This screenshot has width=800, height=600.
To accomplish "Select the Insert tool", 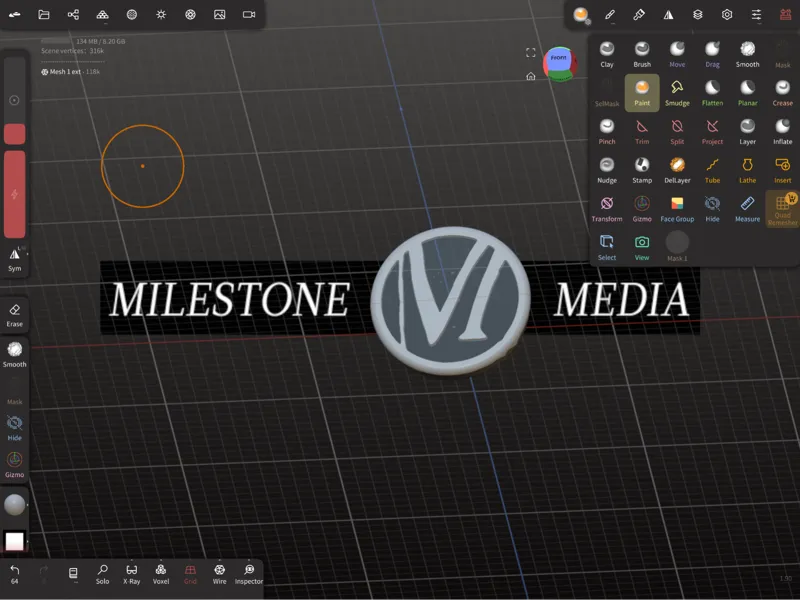I will coord(782,170).
